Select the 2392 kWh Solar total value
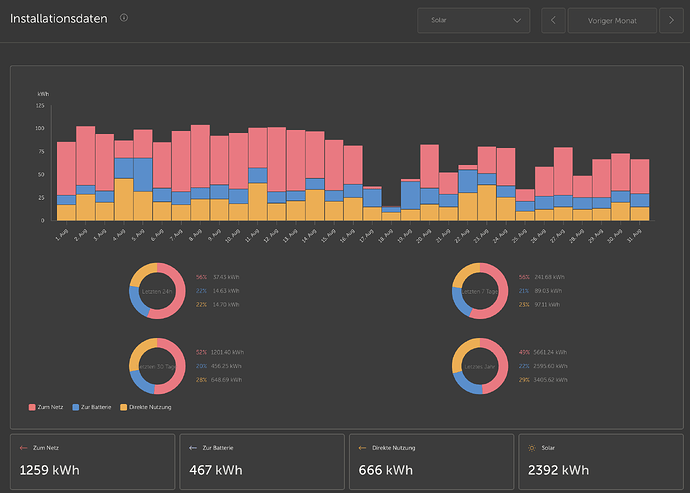 click(x=558, y=470)
